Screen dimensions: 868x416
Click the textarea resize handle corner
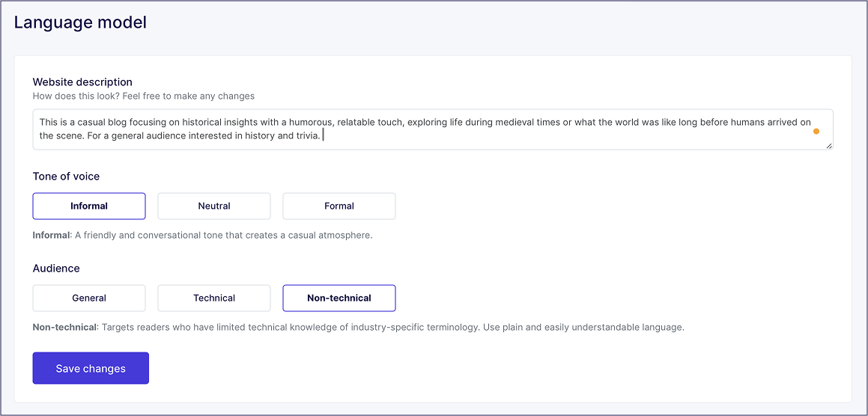tap(829, 146)
